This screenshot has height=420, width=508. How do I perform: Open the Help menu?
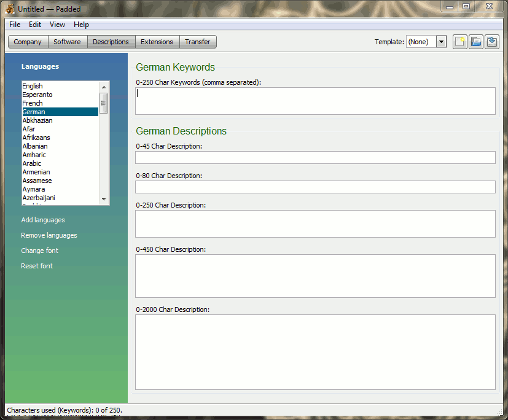[81, 25]
